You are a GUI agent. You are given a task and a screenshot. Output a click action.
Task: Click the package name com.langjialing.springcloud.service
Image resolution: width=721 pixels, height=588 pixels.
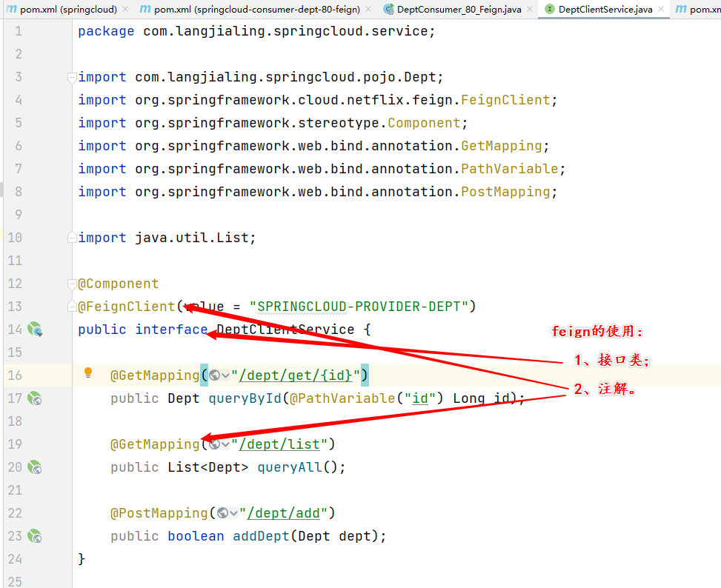click(285, 31)
